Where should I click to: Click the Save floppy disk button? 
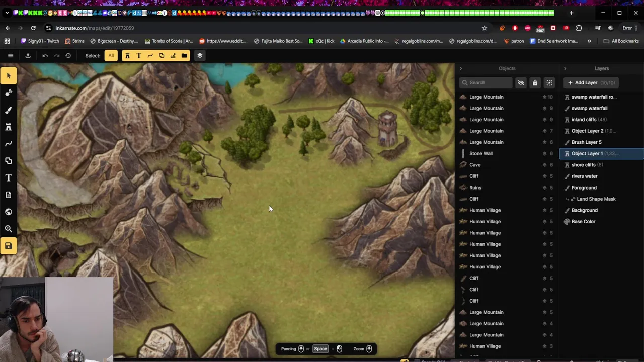pyautogui.click(x=9, y=246)
